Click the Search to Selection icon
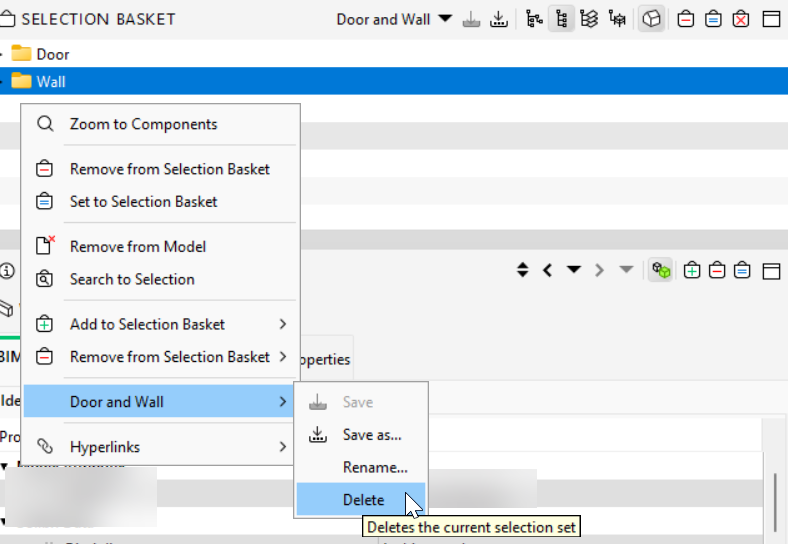The image size is (788, 544). (44, 279)
